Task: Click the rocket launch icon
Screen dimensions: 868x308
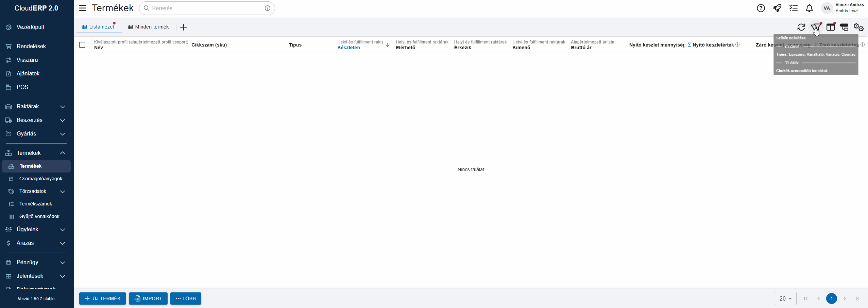Action: coord(777,8)
